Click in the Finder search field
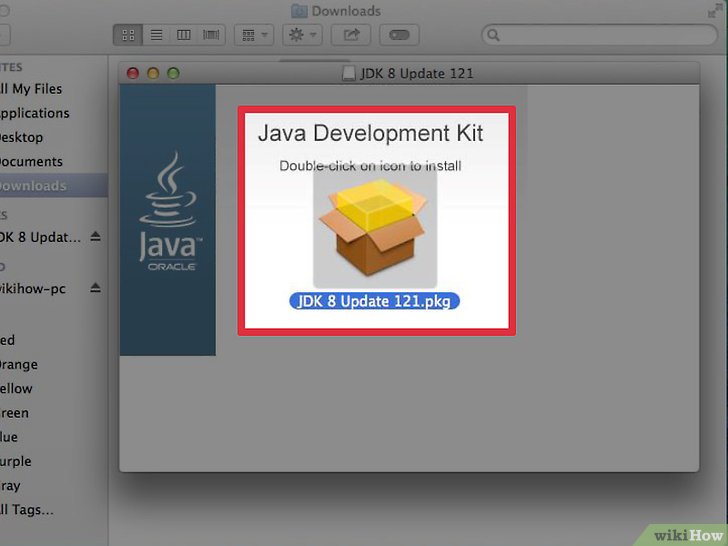Image resolution: width=728 pixels, height=546 pixels. 600,35
